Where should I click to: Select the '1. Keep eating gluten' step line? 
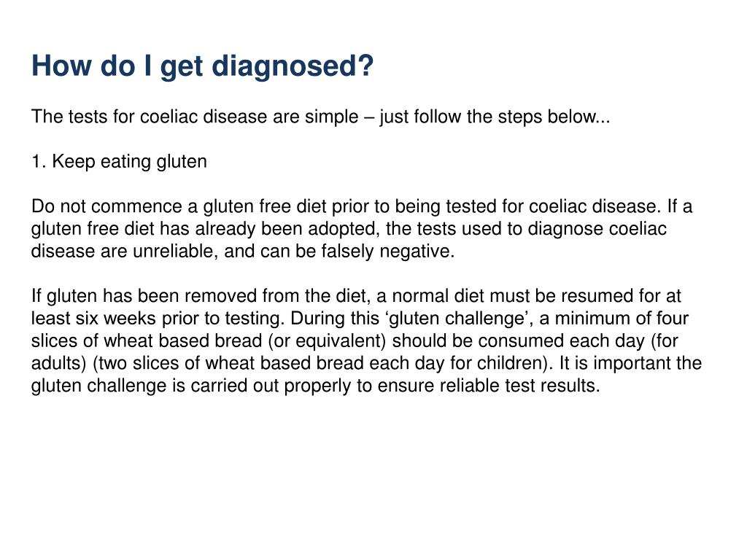click(x=119, y=162)
